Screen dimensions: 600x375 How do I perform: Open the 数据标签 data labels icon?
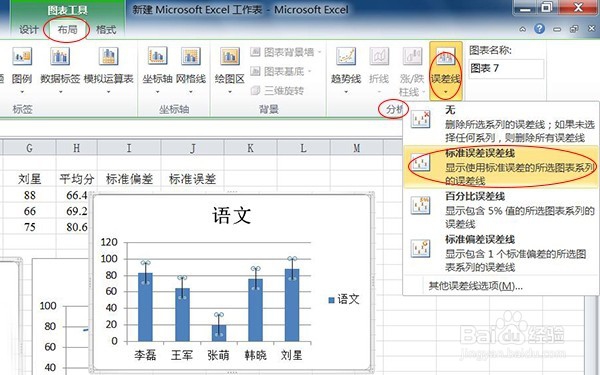60,57
